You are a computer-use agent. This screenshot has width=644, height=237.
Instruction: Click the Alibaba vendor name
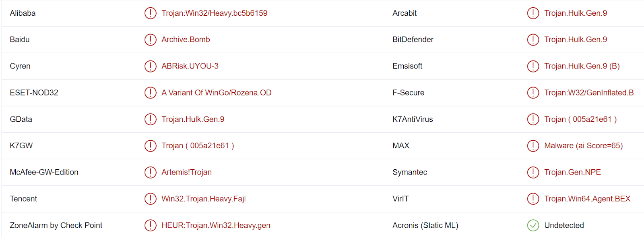[23, 13]
